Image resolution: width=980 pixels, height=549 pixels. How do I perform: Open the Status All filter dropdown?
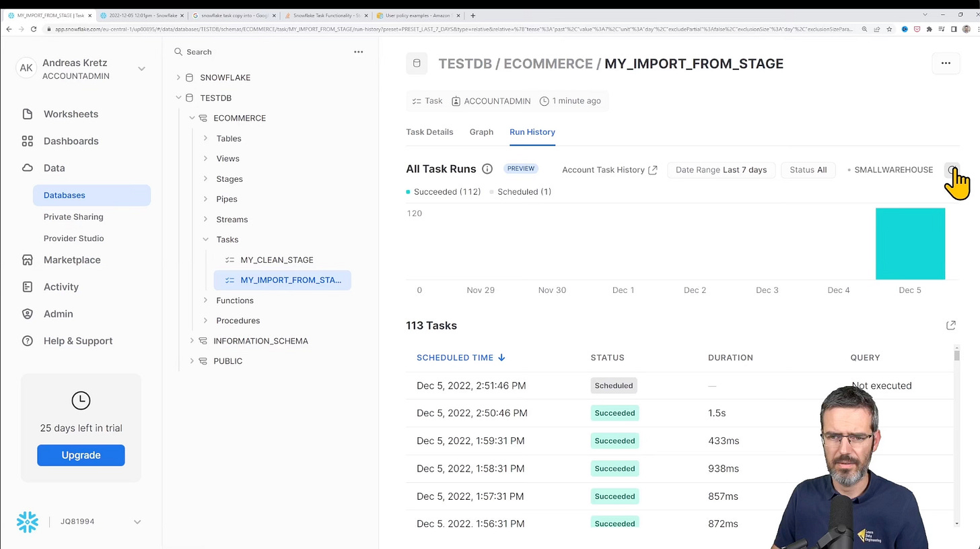[x=808, y=170]
